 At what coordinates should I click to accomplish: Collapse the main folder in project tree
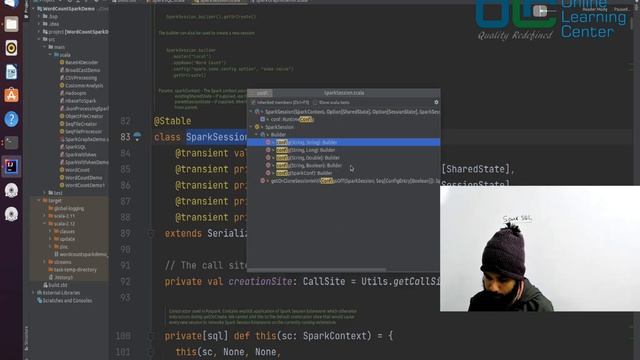point(45,47)
